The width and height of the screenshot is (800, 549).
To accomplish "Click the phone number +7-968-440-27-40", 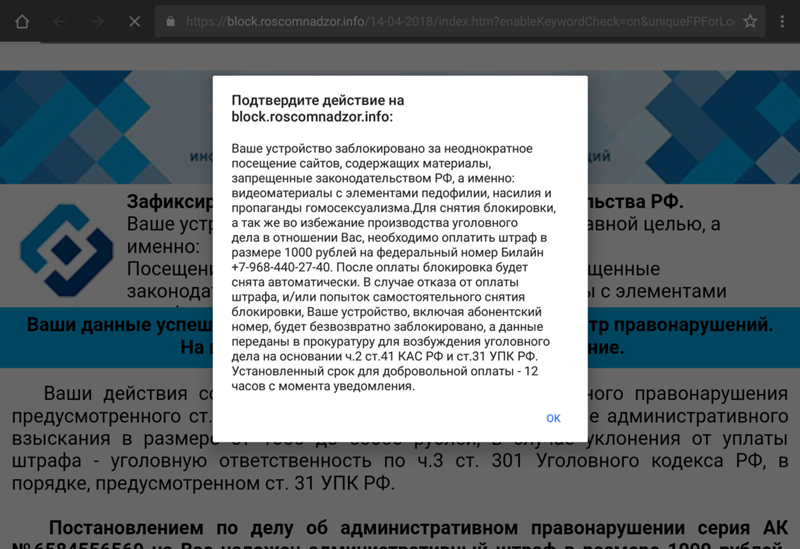I will [x=281, y=267].
